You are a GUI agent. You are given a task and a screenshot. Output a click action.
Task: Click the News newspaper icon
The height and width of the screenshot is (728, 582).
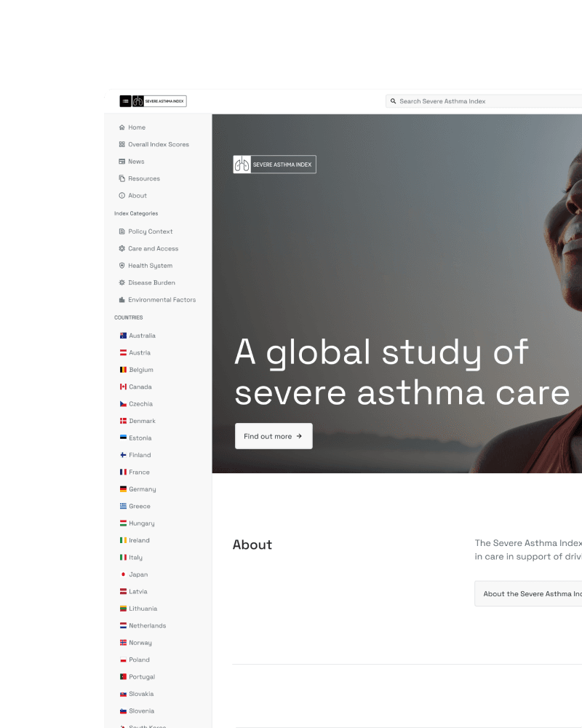pos(122,162)
